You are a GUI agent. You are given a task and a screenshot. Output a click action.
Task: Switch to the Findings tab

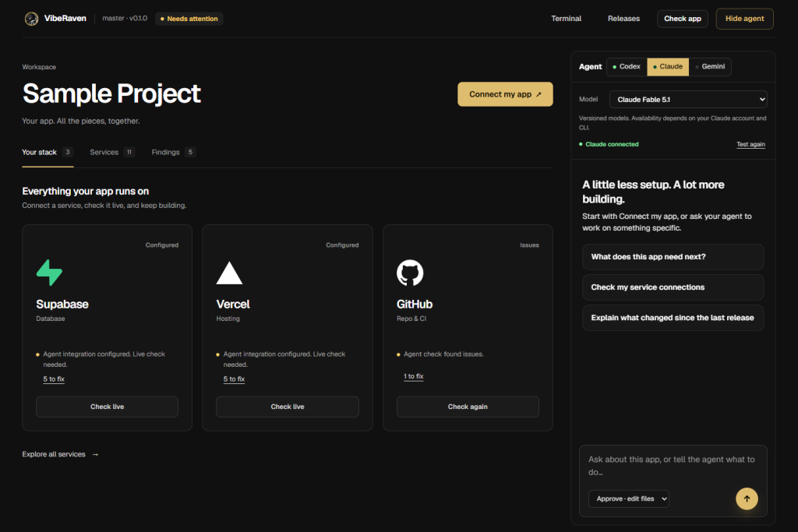point(174,152)
